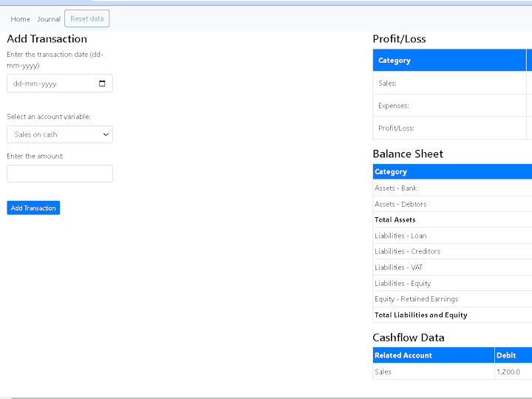Click the Total Liabilities and Equity row

[452, 315]
